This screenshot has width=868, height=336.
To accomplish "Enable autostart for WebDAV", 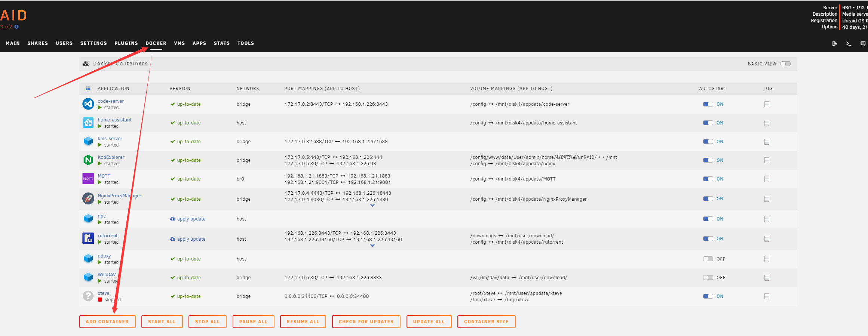I will click(708, 278).
